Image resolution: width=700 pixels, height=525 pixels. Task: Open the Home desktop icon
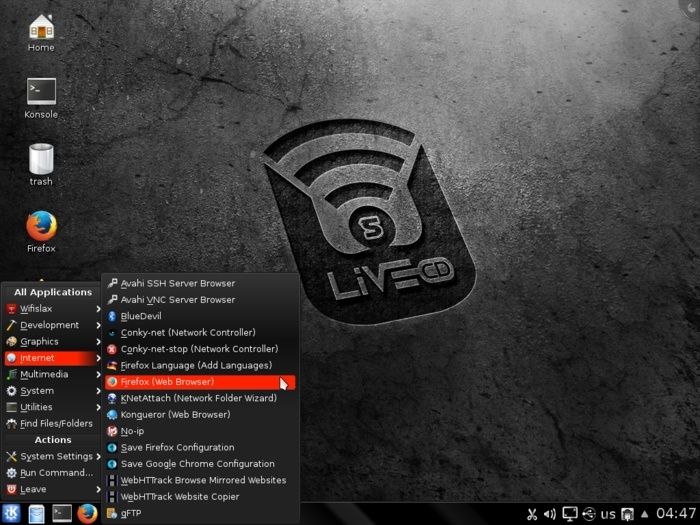[41, 33]
